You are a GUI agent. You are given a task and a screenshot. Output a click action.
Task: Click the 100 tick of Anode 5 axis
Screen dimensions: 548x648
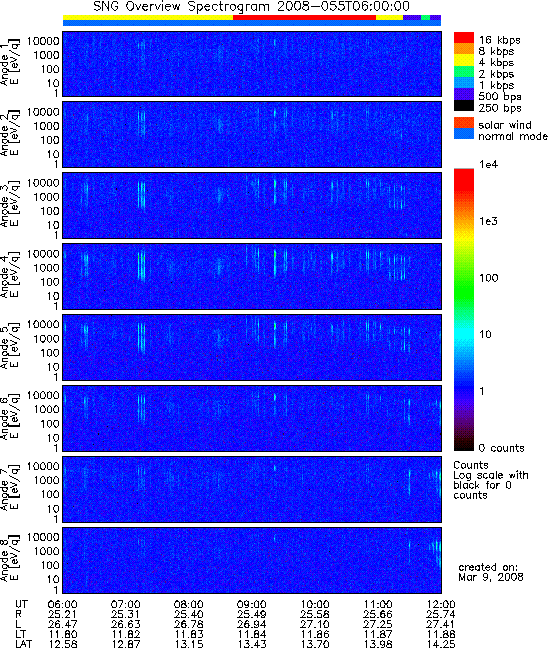tap(50, 353)
